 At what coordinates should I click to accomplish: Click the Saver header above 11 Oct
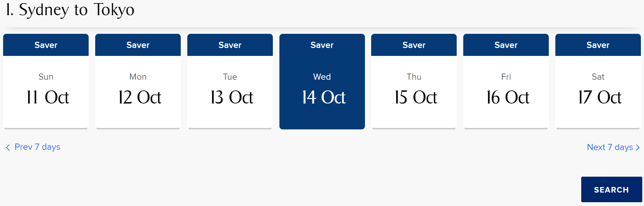point(46,45)
